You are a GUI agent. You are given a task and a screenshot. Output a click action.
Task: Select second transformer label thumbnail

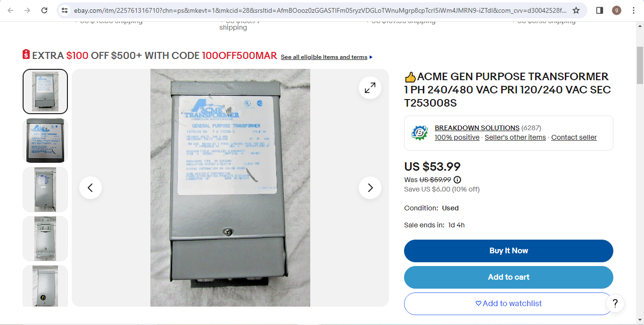click(x=45, y=141)
